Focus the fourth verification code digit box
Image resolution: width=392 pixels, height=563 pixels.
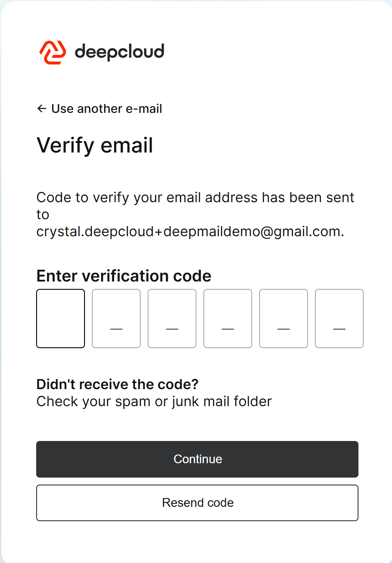coord(228,319)
